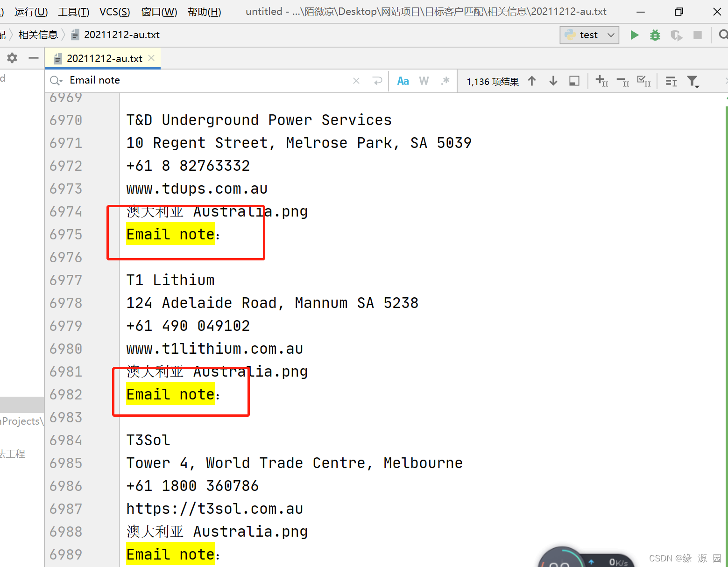The image size is (728, 567).
Task: Click the T3Sol line
Action: [x=148, y=440]
